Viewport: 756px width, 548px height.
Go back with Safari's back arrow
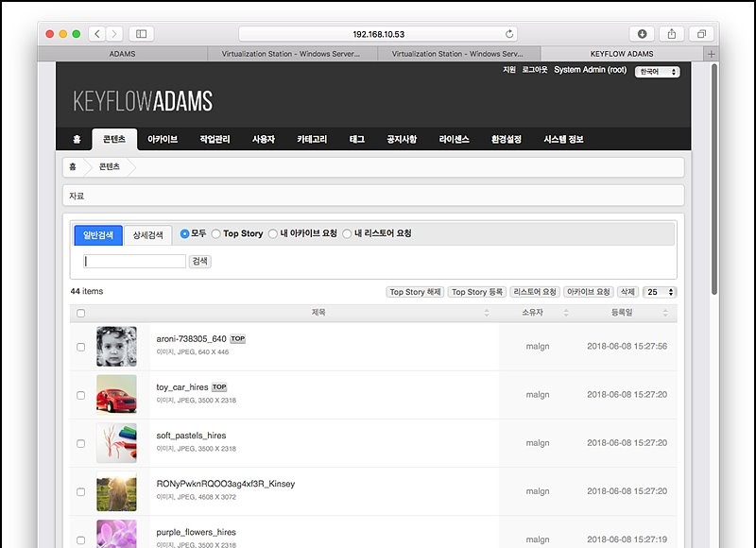coord(97,34)
